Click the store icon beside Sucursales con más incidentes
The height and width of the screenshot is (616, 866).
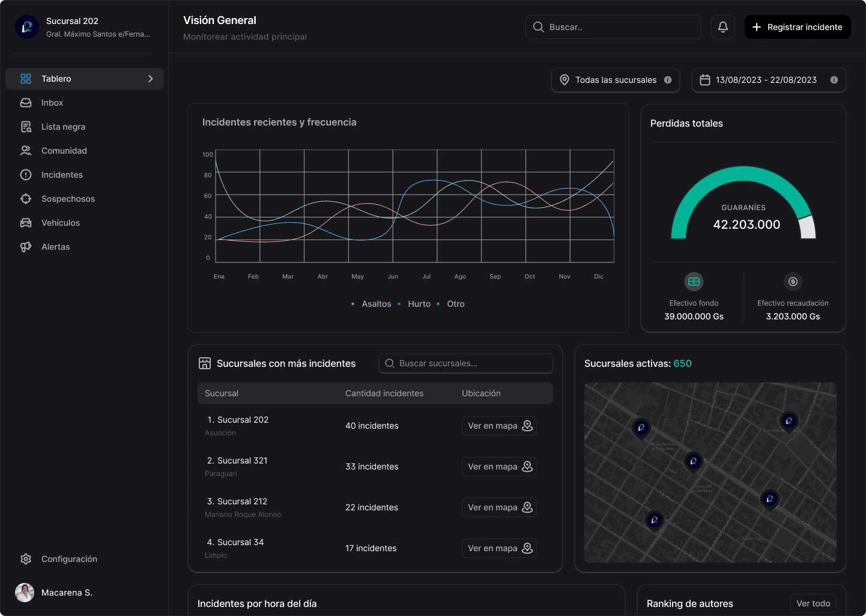pyautogui.click(x=205, y=363)
